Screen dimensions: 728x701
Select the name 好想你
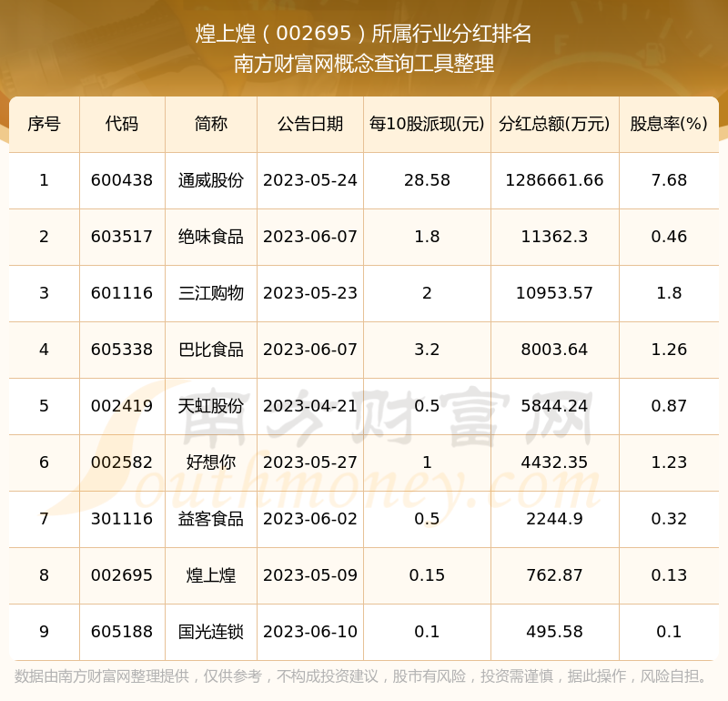[x=211, y=462]
